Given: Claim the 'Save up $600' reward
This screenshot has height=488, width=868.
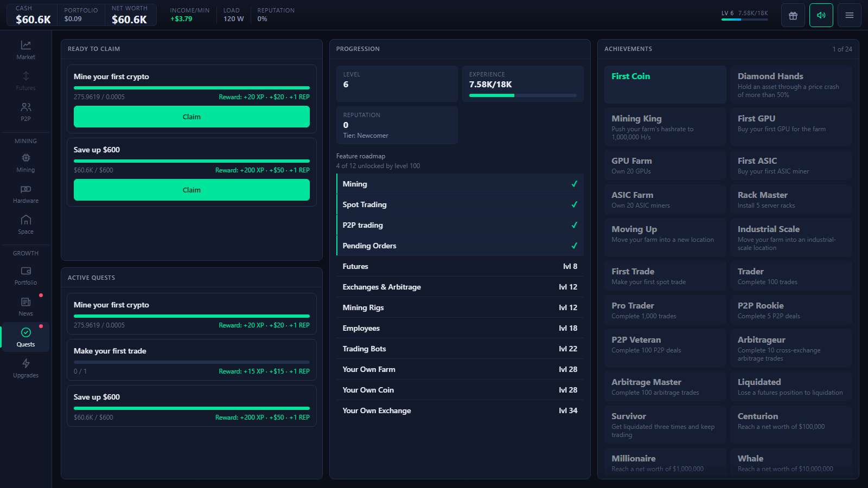Looking at the screenshot, I should click(x=192, y=190).
